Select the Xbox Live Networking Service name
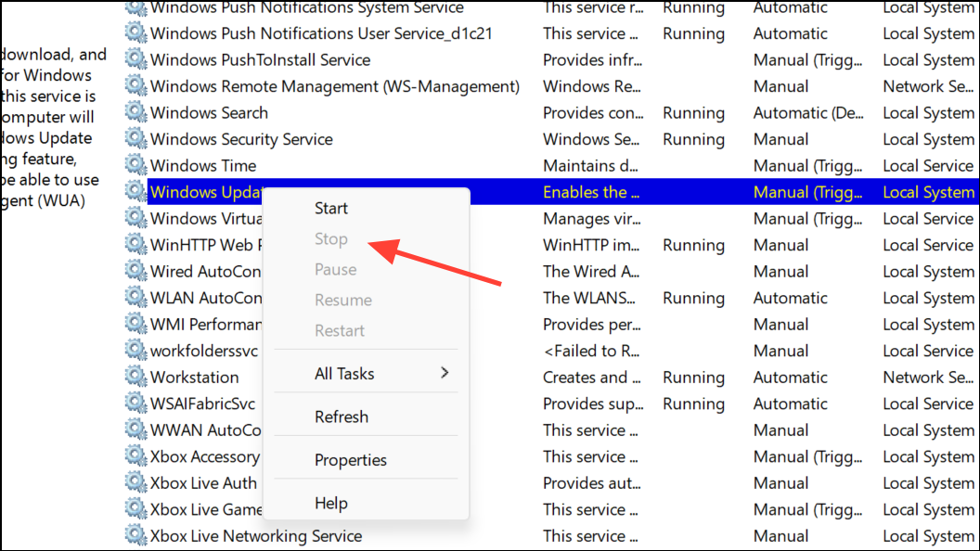The width and height of the screenshot is (980, 551). click(255, 536)
